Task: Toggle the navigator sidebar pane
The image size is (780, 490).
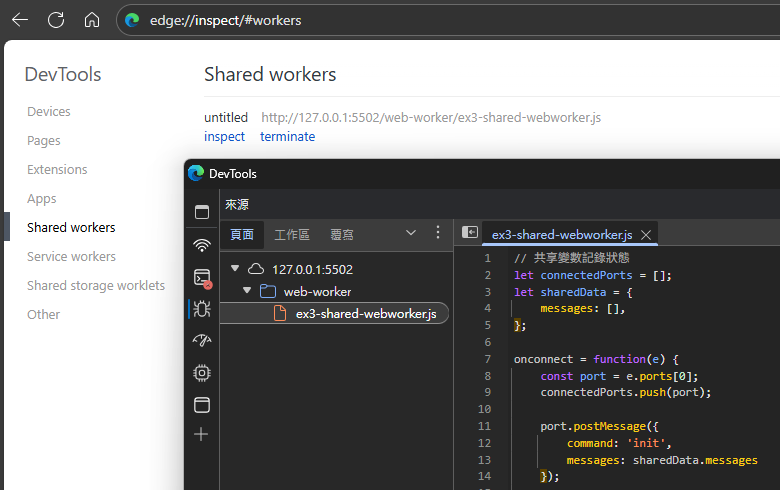Action: click(469, 232)
